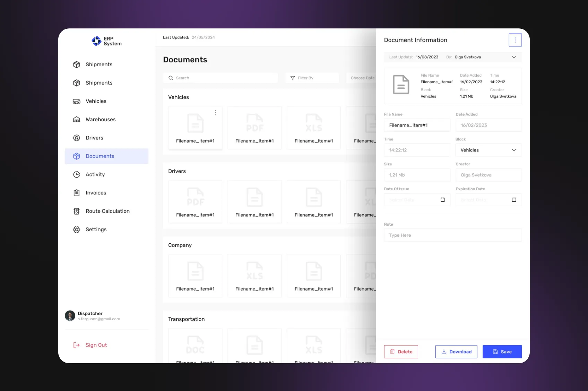The image size is (588, 391).
Task: Click the File Name input field
Action: coord(417,125)
